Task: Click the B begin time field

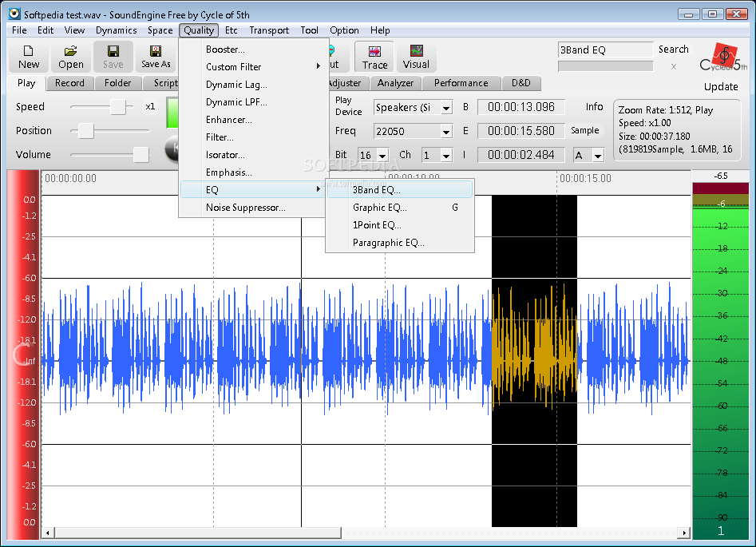Action: click(520, 107)
